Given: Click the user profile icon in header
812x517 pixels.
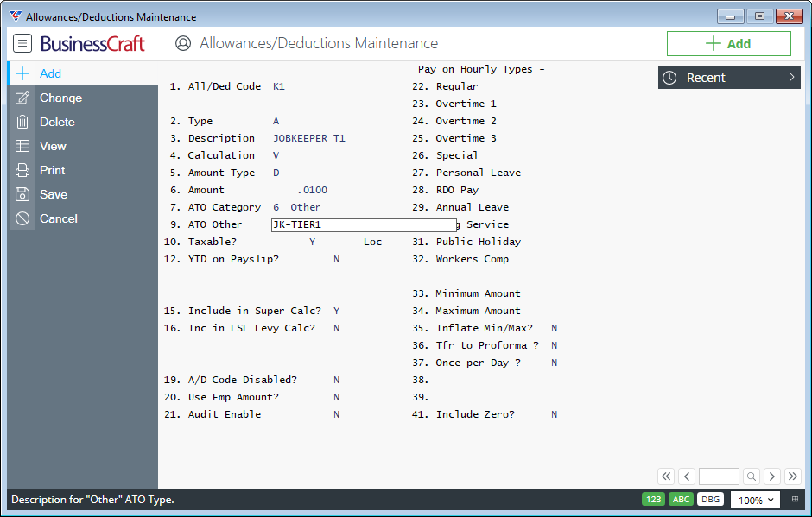Looking at the screenshot, I should (183, 43).
